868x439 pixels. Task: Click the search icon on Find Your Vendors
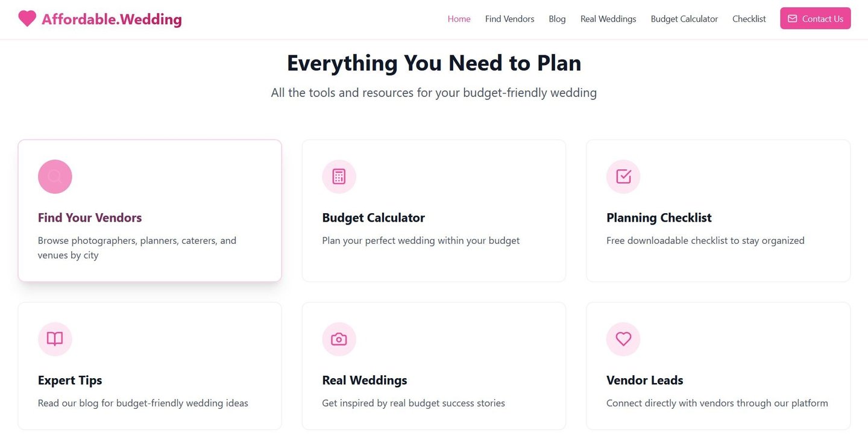click(55, 176)
